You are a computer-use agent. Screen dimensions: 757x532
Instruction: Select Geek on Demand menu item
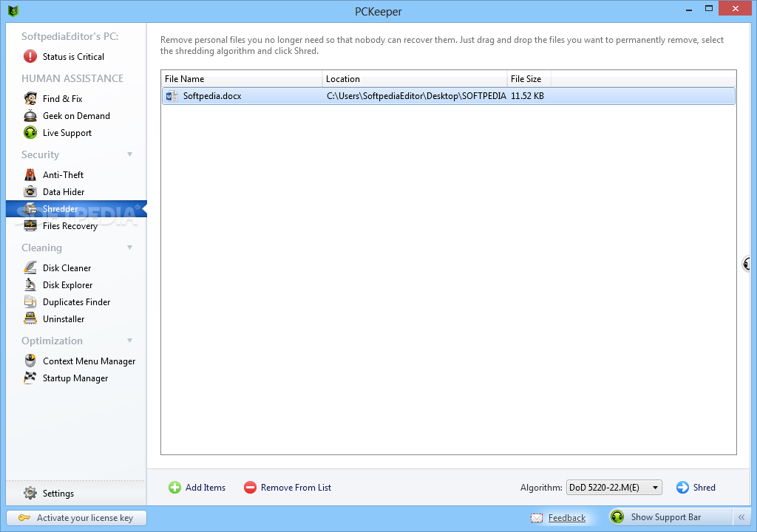76,116
